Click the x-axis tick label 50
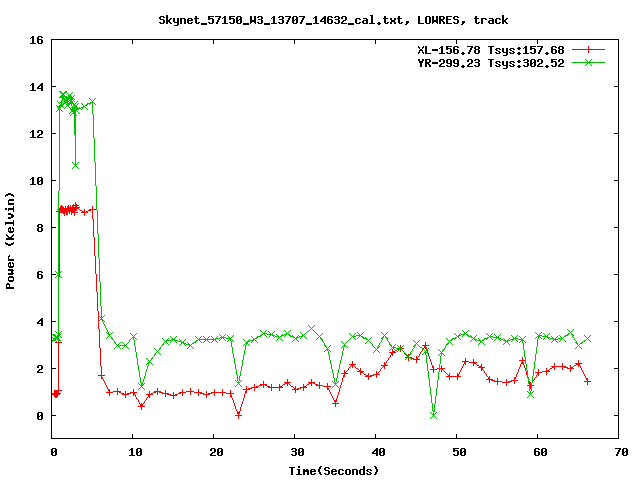 tap(460, 452)
